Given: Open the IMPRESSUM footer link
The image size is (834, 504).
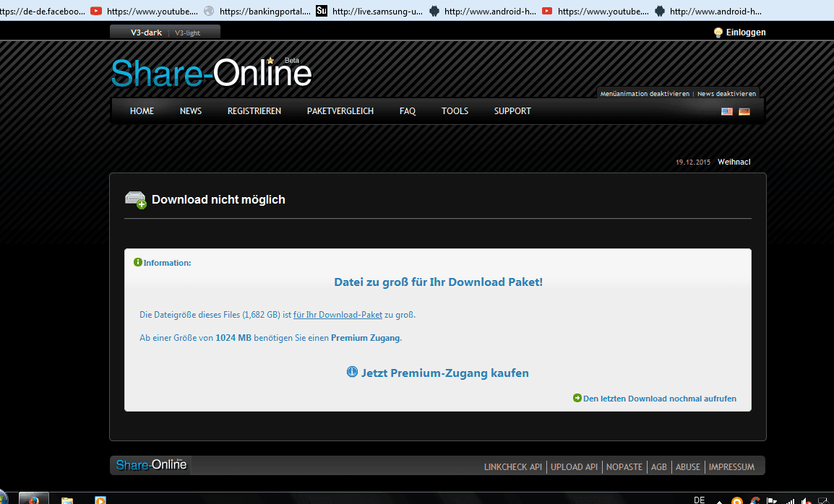Looking at the screenshot, I should pos(731,466).
